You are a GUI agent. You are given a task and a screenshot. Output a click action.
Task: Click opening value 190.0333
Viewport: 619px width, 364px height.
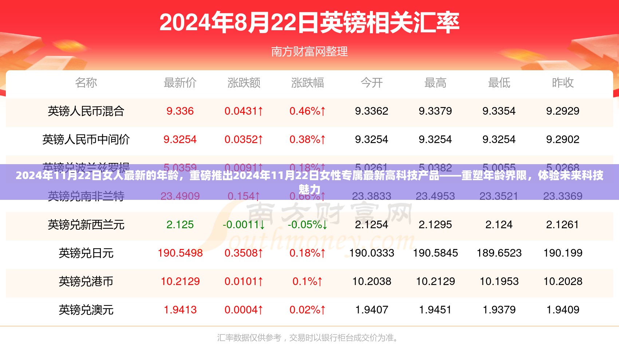point(371,253)
